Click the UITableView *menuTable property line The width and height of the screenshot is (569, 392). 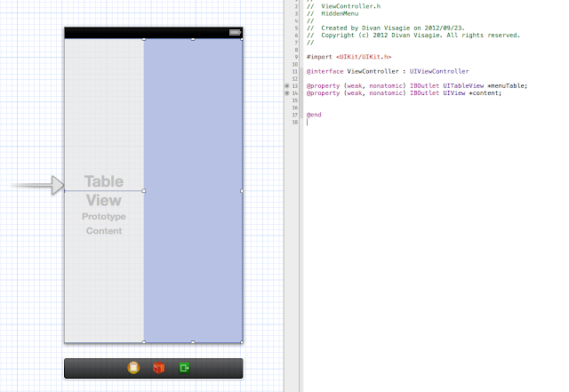[417, 86]
